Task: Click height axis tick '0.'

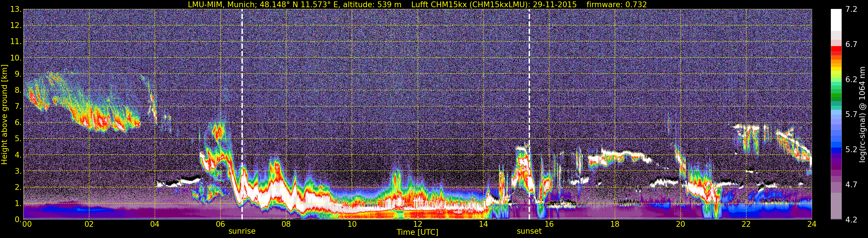Action: click(18, 220)
